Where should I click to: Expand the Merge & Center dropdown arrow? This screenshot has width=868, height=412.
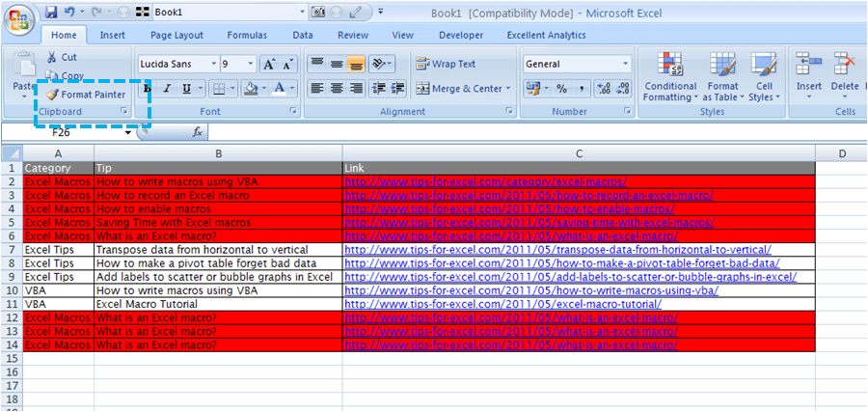pos(508,89)
